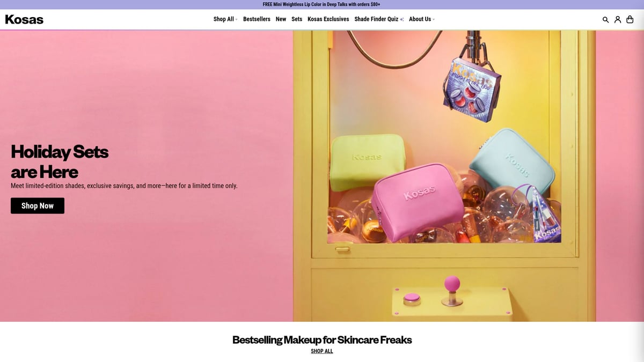Click the Kosas logo
The height and width of the screenshot is (362, 644).
24,19
